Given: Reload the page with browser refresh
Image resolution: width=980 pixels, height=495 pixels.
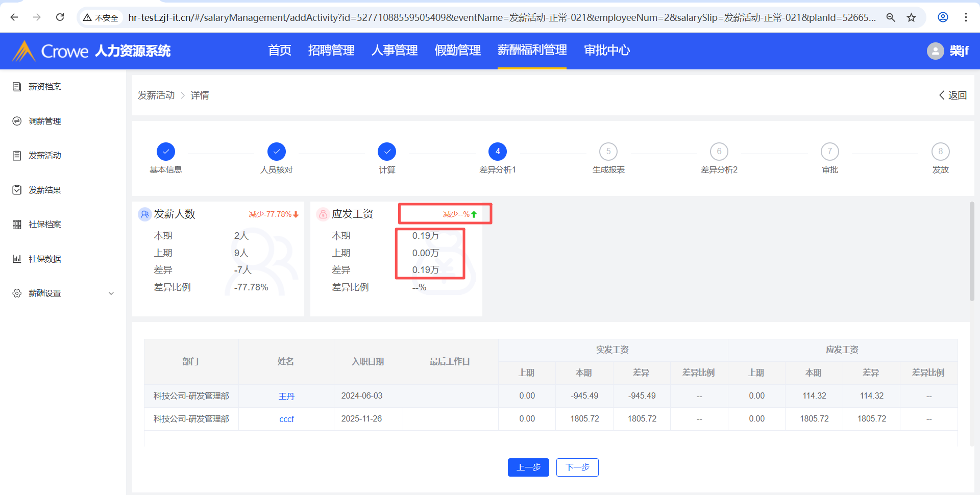Looking at the screenshot, I should (60, 17).
